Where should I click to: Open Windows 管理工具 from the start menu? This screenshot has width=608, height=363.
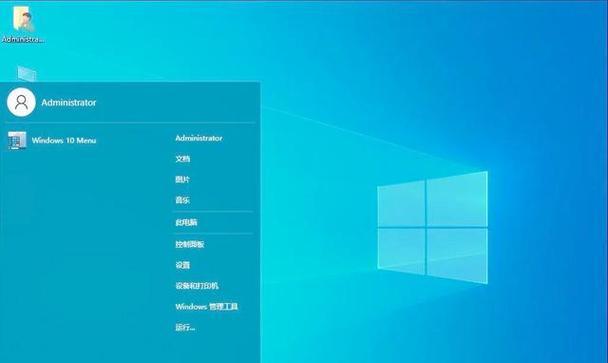pos(207,306)
